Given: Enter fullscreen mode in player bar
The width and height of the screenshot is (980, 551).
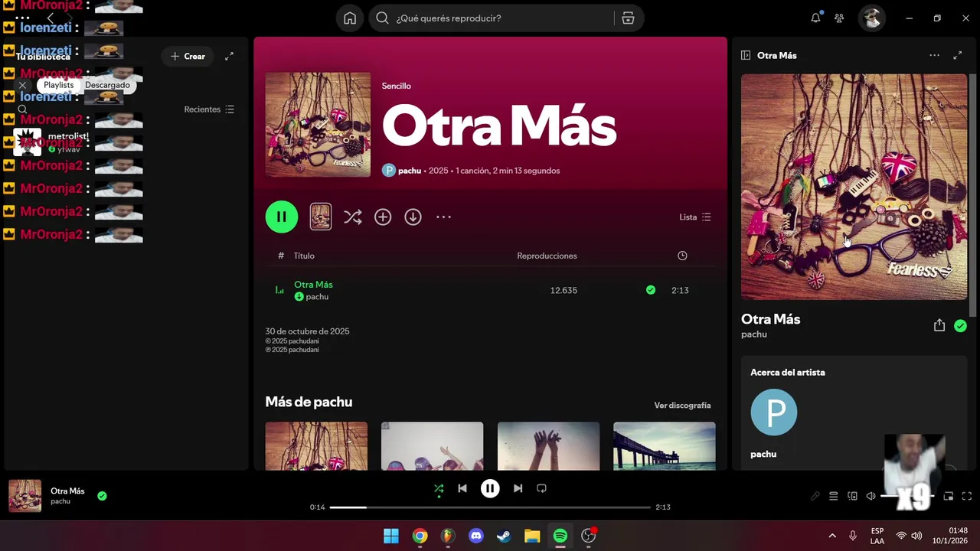Looking at the screenshot, I should pyautogui.click(x=966, y=496).
